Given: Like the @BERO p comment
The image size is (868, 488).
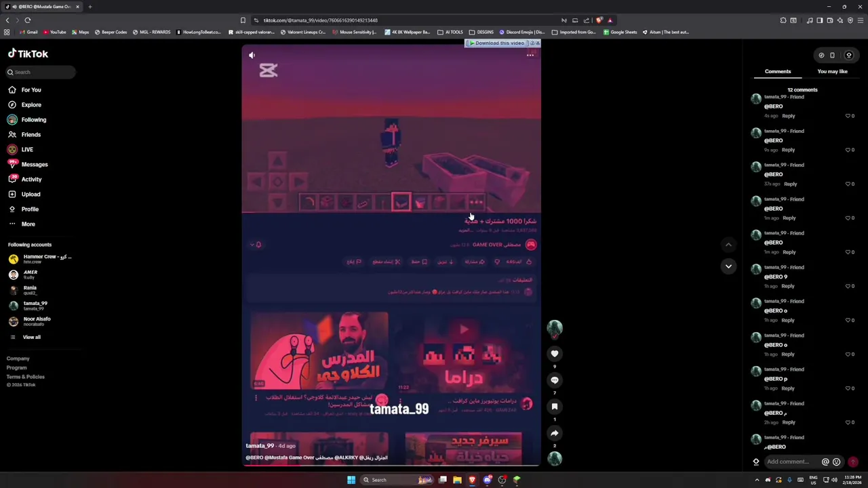Looking at the screenshot, I should [848, 388].
